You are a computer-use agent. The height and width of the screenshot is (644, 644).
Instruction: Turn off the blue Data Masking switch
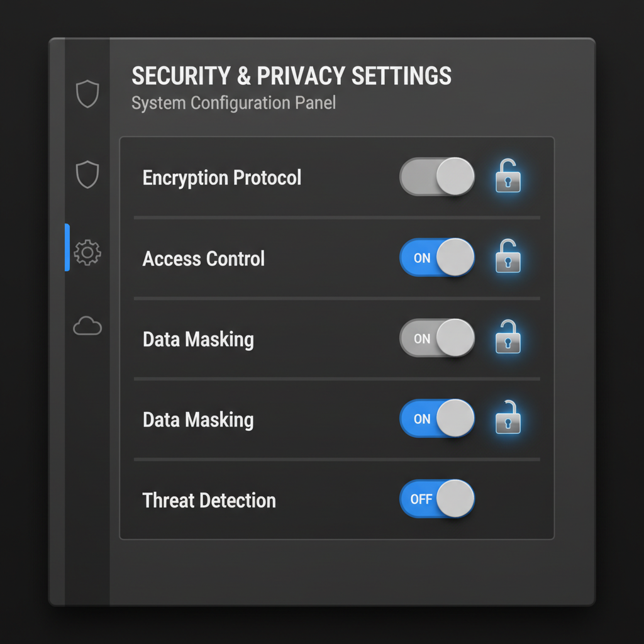tap(437, 418)
